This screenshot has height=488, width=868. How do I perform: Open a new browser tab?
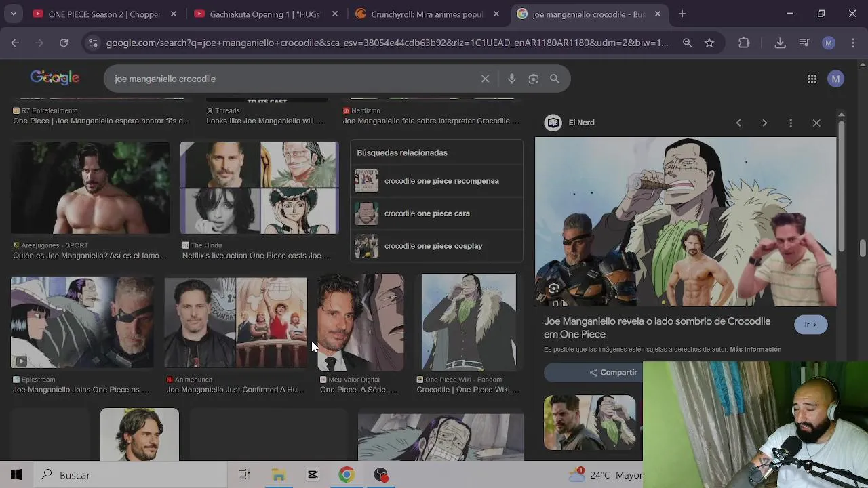click(x=682, y=14)
